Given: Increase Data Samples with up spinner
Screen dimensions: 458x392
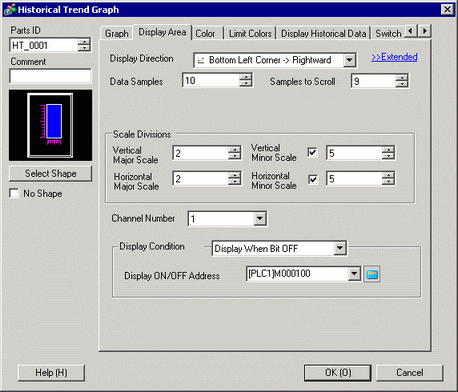Looking at the screenshot, I should click(x=246, y=77).
